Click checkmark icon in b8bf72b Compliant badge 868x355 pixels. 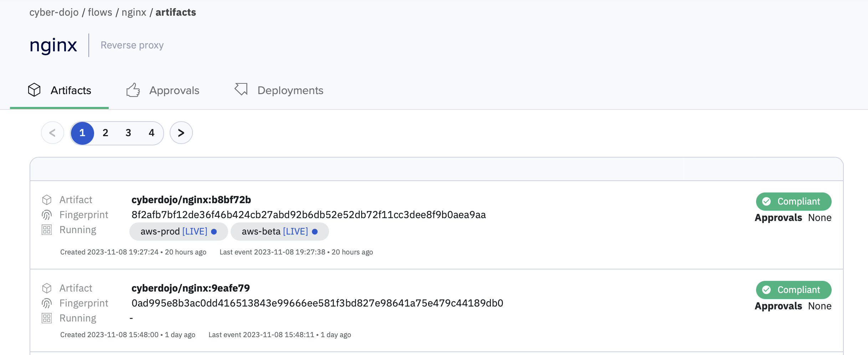click(x=766, y=201)
